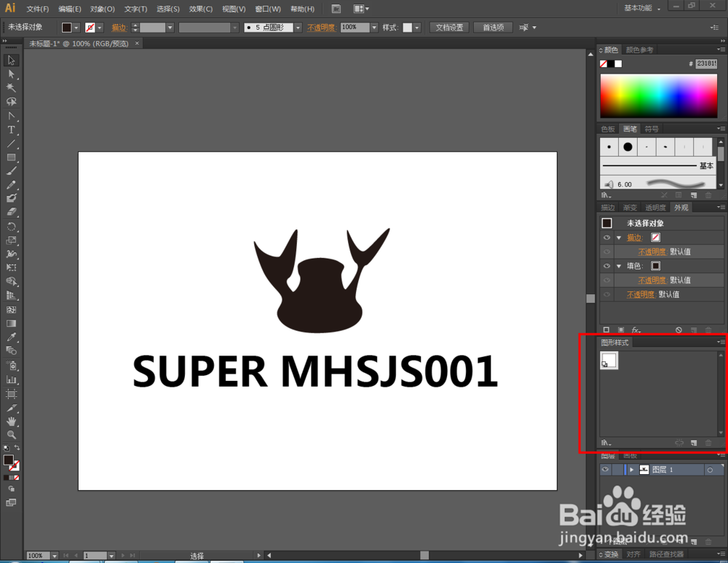Switch to the 透明度 panel tab
Viewport: 728px width, 563px height.
tap(655, 208)
